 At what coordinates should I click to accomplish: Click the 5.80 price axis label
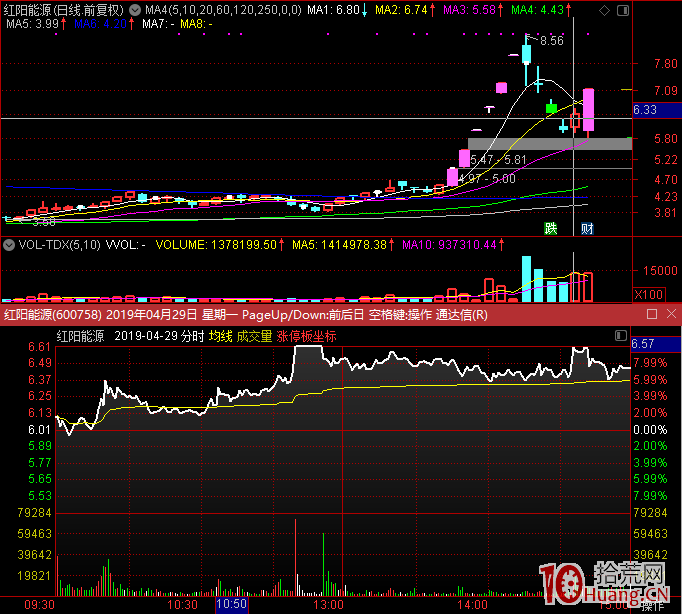point(666,139)
